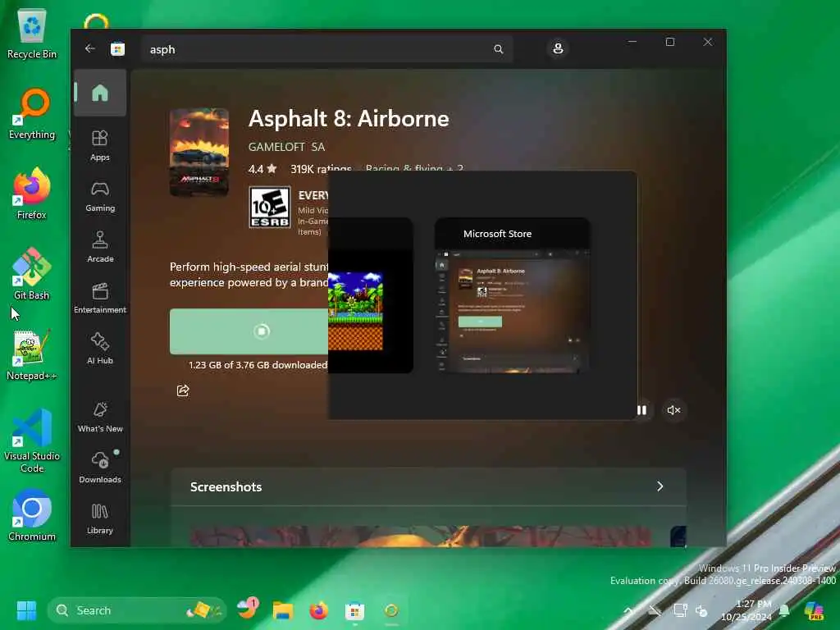Image resolution: width=840 pixels, height=630 pixels.
Task: Click Microsoft Store taskbar icon
Action: pyautogui.click(x=354, y=610)
